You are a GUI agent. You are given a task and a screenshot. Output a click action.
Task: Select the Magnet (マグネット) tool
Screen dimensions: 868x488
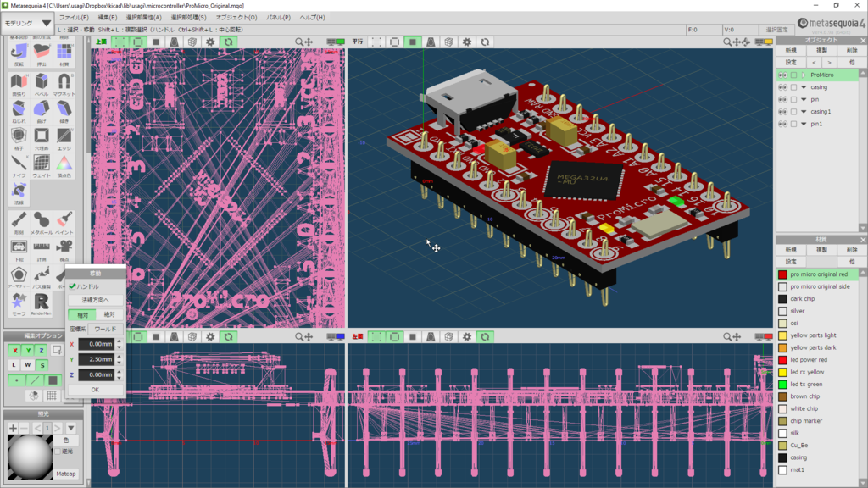(64, 85)
